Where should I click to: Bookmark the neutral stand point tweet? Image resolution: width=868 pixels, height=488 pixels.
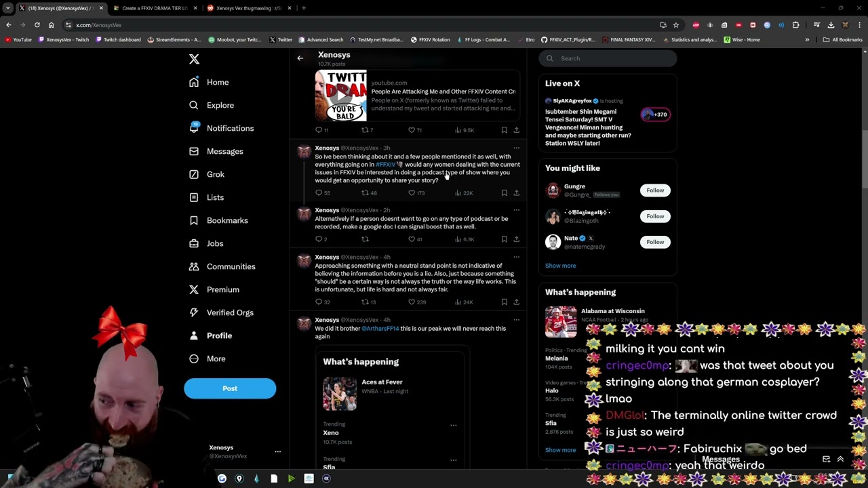point(504,302)
